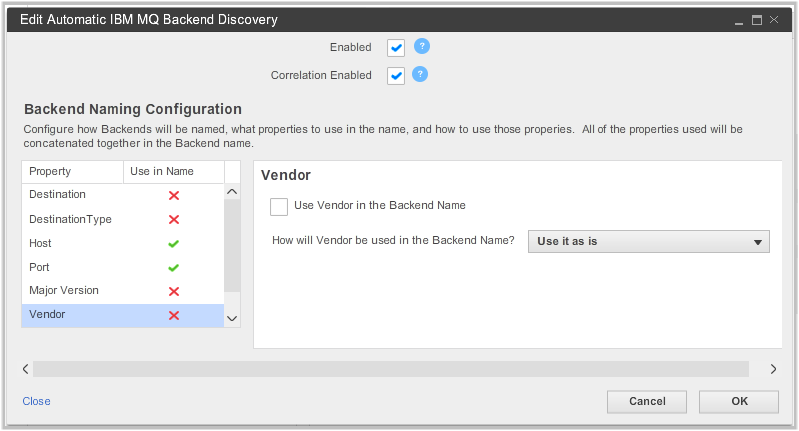
Task: Click the horizontal scrollbar left arrow
Action: click(25, 369)
